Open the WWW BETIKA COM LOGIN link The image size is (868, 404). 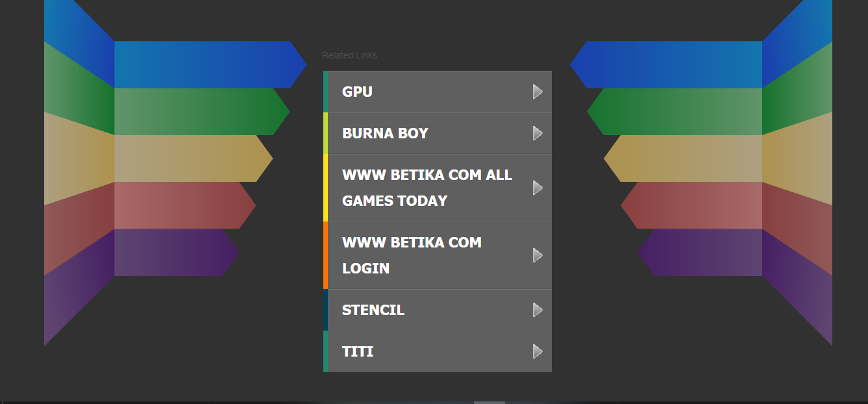(437, 255)
